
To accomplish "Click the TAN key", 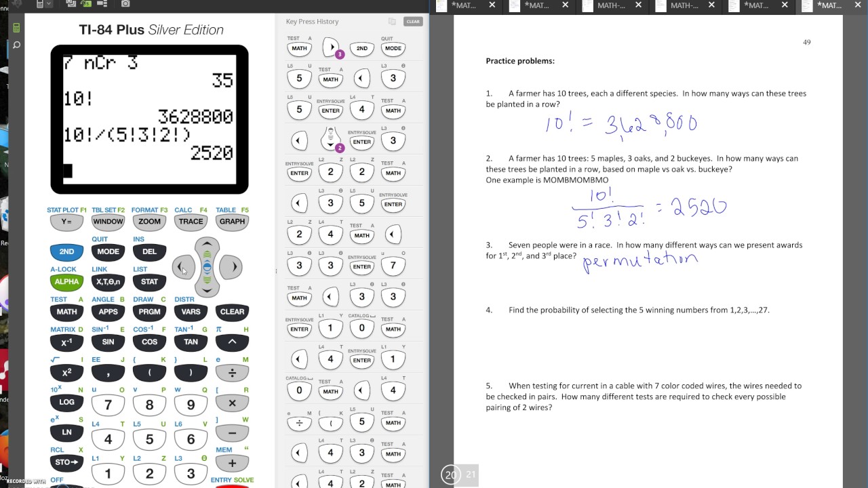I will [x=191, y=342].
